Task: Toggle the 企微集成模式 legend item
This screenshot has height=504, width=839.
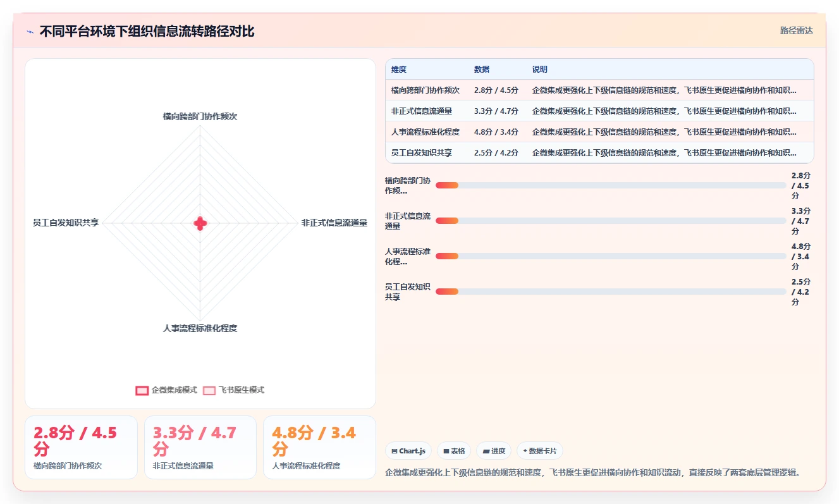Action: pos(166,390)
